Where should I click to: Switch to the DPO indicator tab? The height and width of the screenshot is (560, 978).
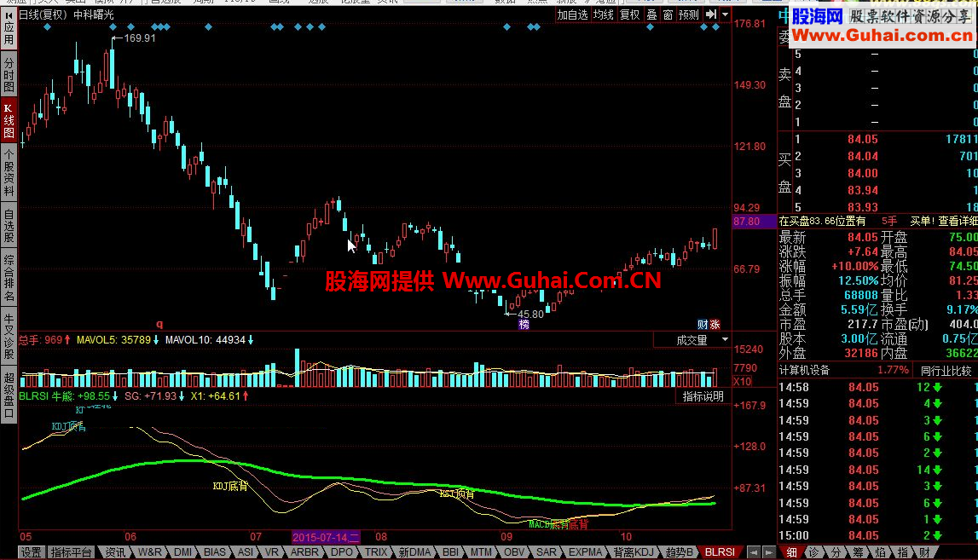tap(342, 552)
